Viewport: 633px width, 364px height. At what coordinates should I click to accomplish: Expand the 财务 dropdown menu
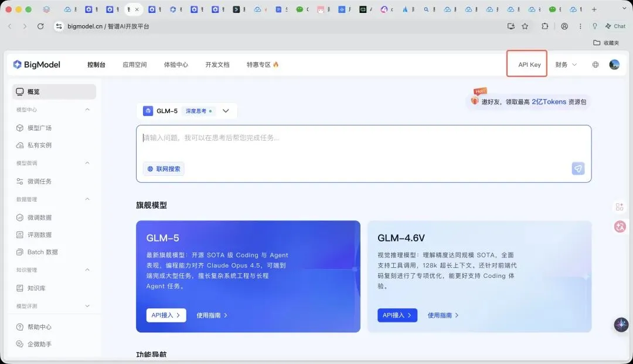coord(566,64)
